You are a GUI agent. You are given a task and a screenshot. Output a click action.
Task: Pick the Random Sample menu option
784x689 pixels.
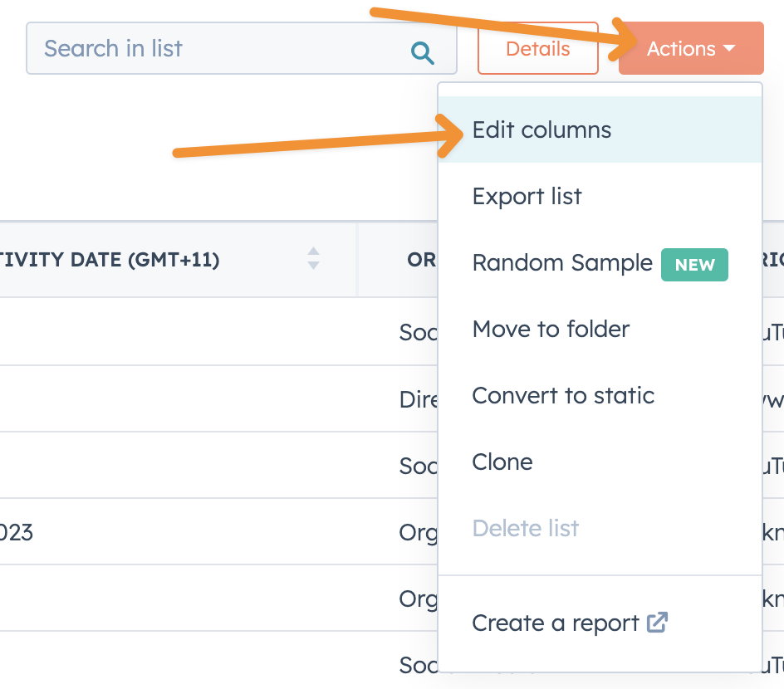pos(562,263)
